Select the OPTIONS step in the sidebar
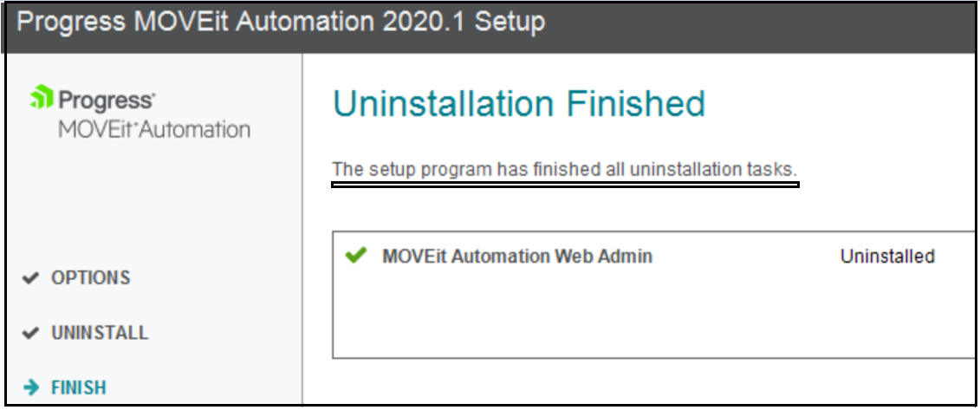This screenshot has height=410, width=980. pos(90,278)
